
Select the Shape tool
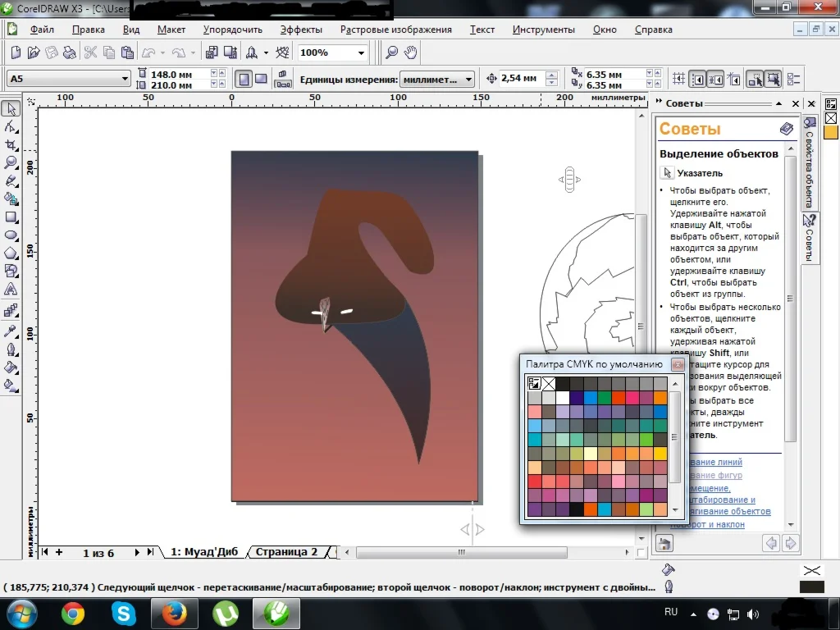pos(11,127)
